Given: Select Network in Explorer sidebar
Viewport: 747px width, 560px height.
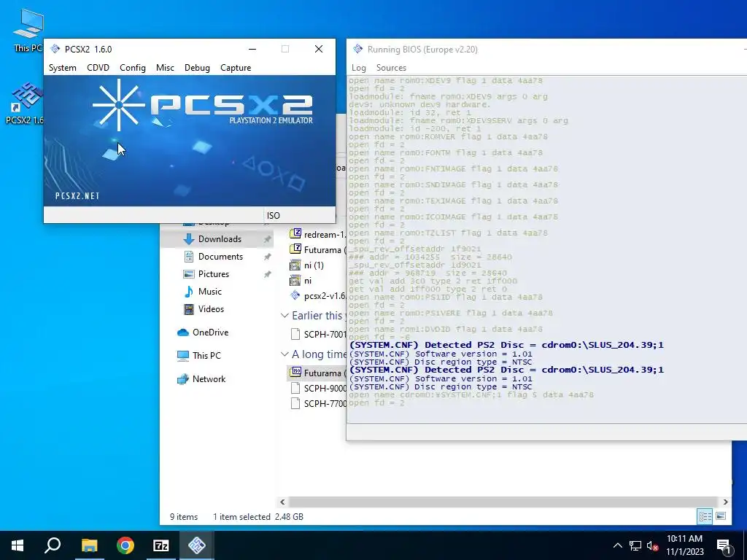Looking at the screenshot, I should 209,379.
